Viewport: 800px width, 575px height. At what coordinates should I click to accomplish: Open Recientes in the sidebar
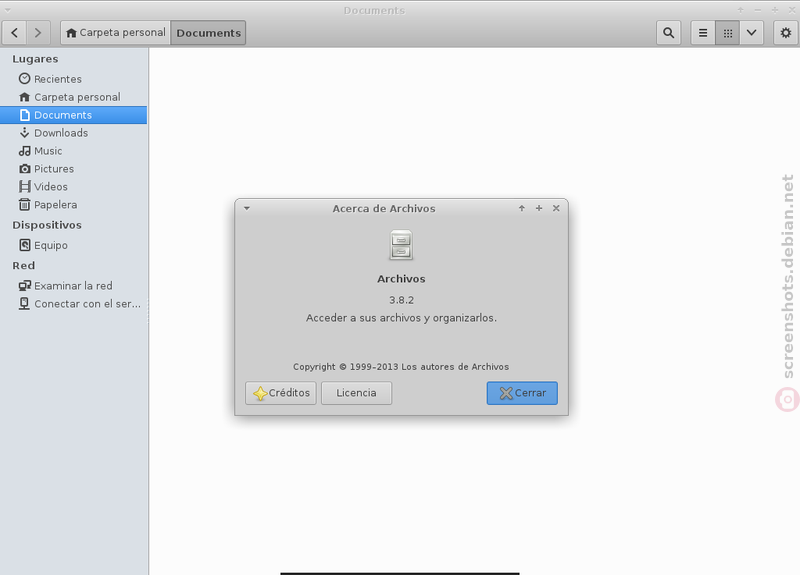[73, 79]
